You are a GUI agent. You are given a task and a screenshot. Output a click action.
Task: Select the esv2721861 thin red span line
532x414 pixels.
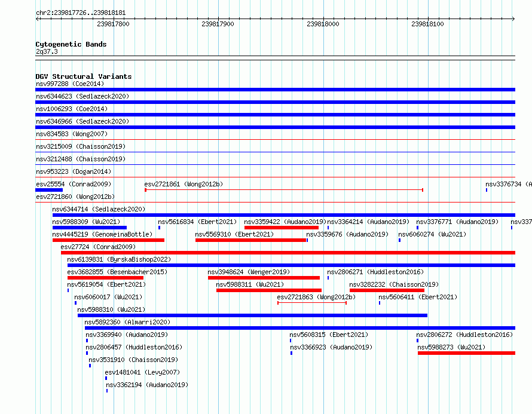click(x=284, y=190)
